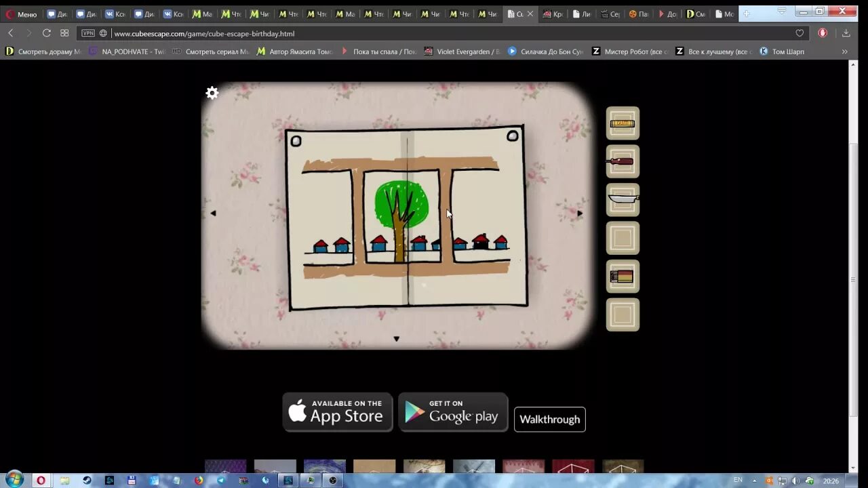This screenshot has height=488, width=868.
Task: Open 'Силачка До Бон Сун' bookmark
Action: point(547,52)
